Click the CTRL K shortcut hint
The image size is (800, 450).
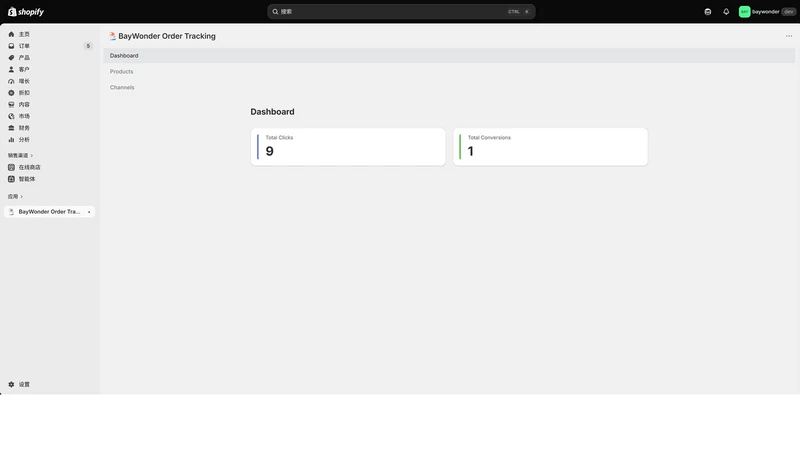[x=518, y=12]
